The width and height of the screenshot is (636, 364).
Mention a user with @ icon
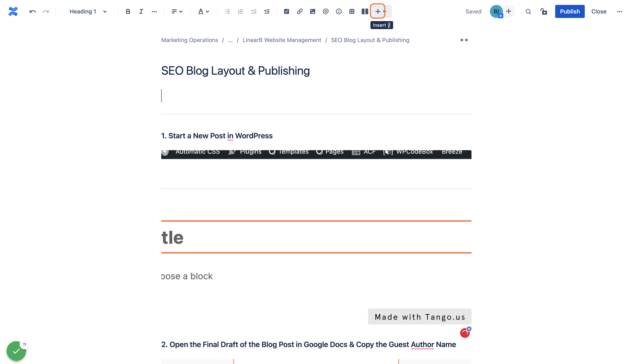coord(326,11)
